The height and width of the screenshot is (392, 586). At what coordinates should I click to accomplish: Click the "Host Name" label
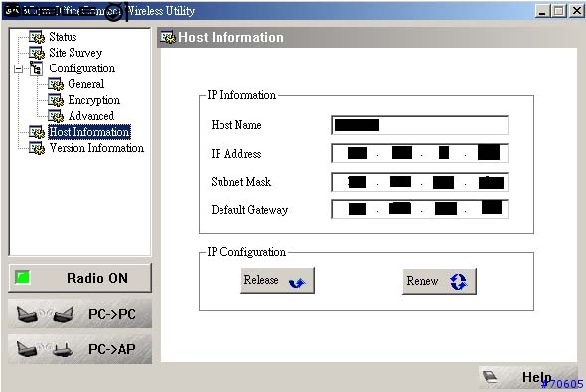(236, 125)
